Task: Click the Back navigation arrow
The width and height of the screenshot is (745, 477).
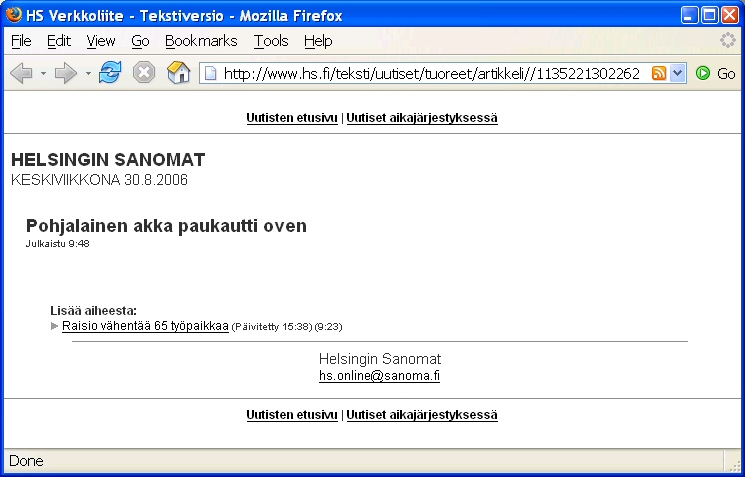Action: click(x=21, y=74)
